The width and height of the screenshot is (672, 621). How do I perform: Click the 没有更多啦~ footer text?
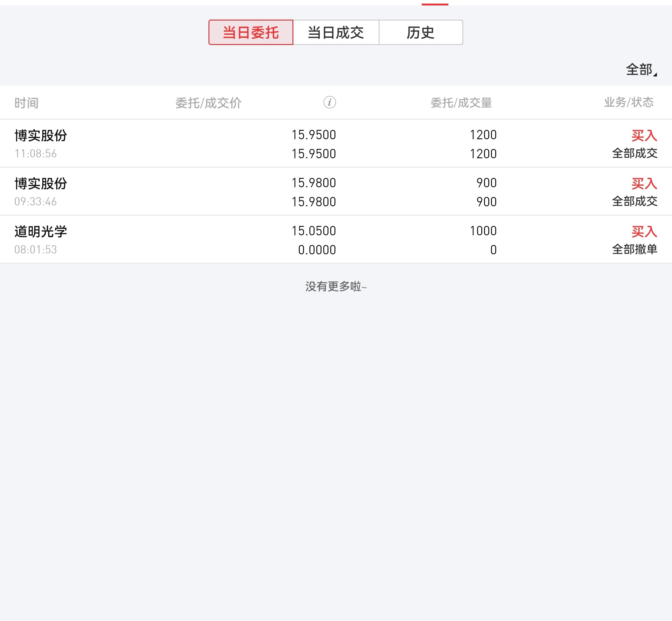coord(336,287)
